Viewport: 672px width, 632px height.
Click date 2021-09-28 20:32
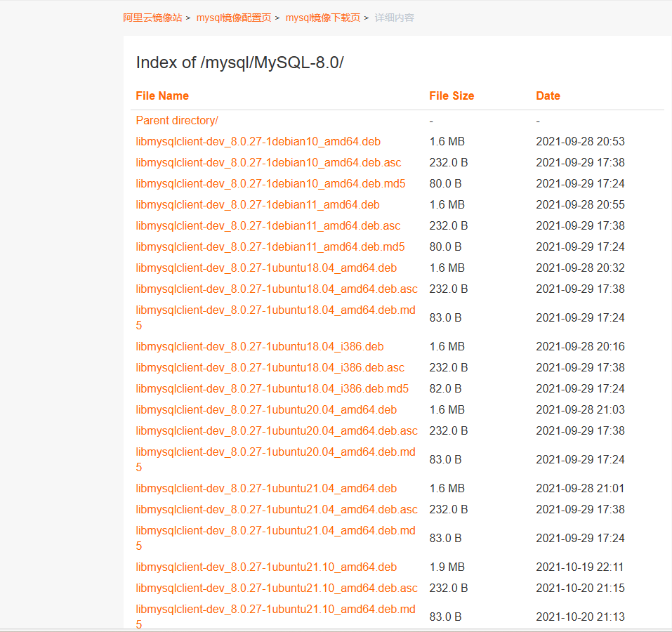pyautogui.click(x=580, y=268)
